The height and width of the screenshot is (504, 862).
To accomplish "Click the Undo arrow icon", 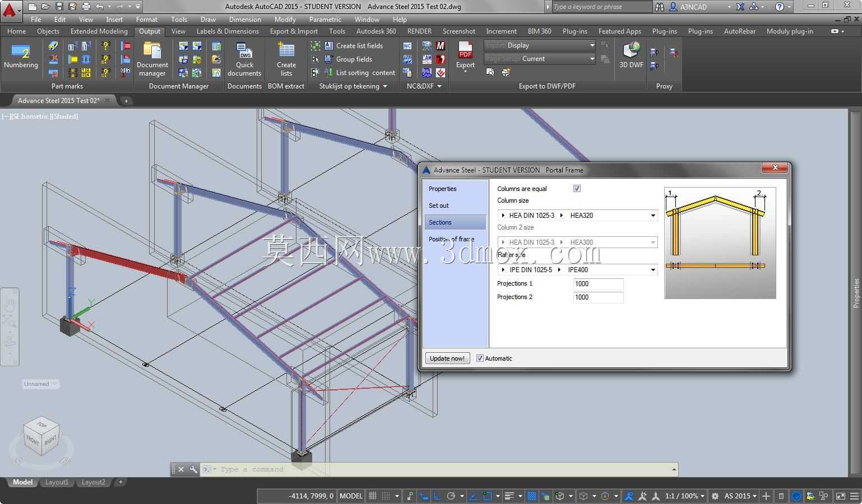I will pos(100,7).
